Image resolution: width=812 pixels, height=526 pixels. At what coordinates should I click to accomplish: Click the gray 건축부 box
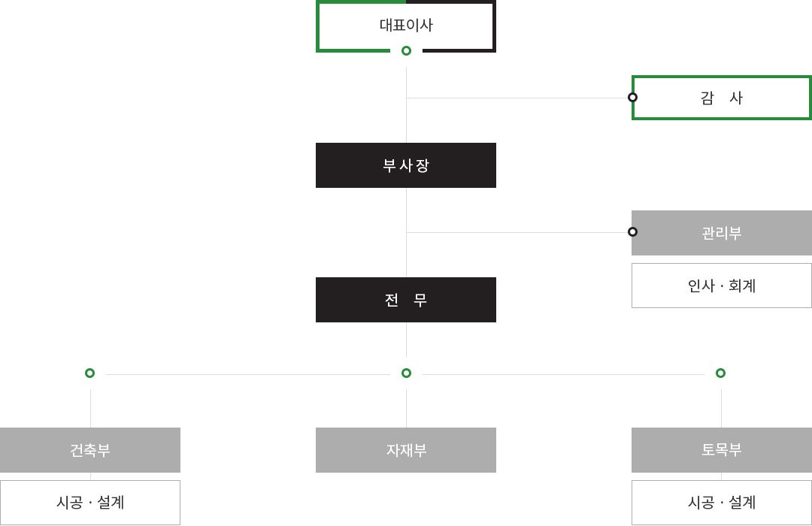(90, 450)
